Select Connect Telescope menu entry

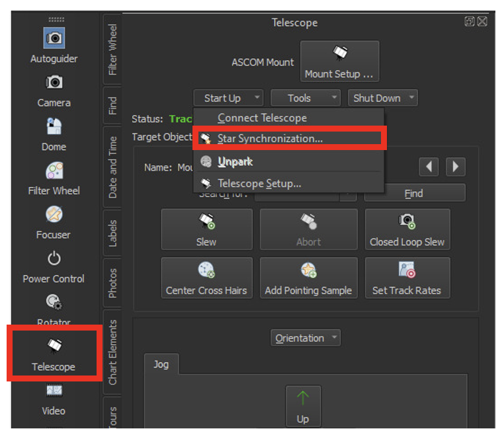(x=262, y=118)
